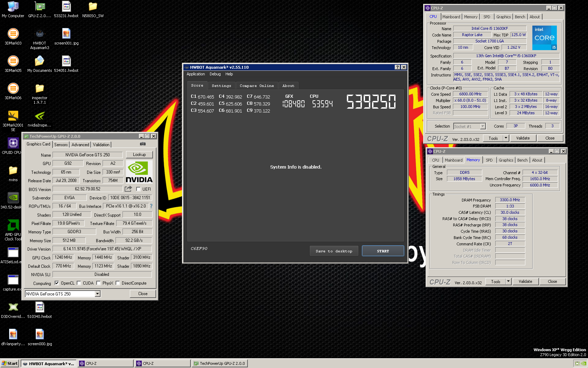Image resolution: width=588 pixels, height=368 pixels.
Task: Expand Tools arrow in lower CPU-Z window
Action: pos(508,281)
